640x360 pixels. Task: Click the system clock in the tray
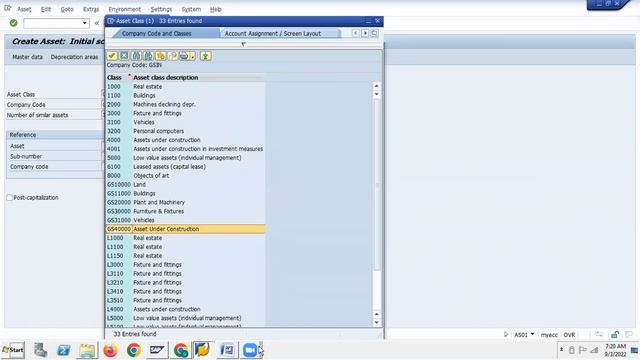616,350
